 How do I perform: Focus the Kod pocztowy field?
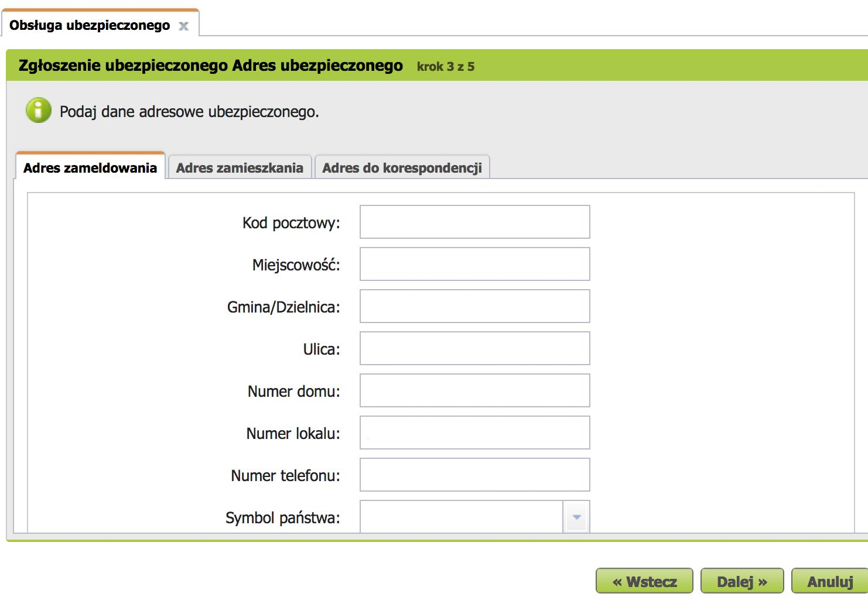(474, 222)
